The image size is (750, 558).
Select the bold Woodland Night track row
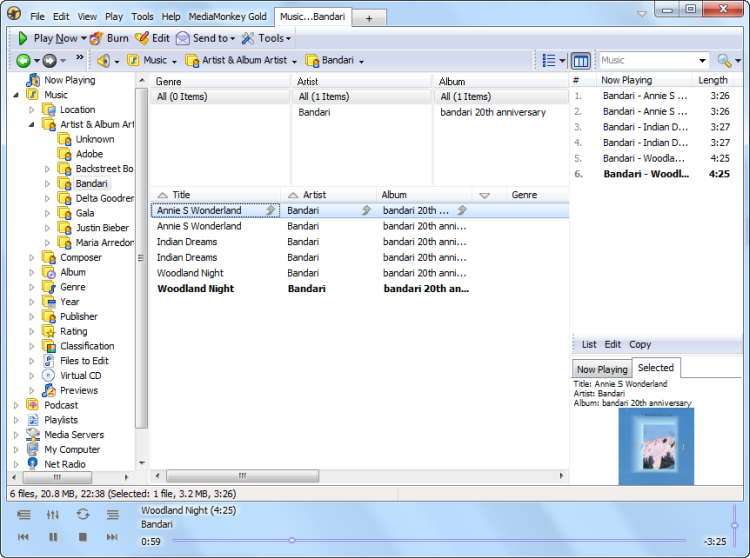360,288
